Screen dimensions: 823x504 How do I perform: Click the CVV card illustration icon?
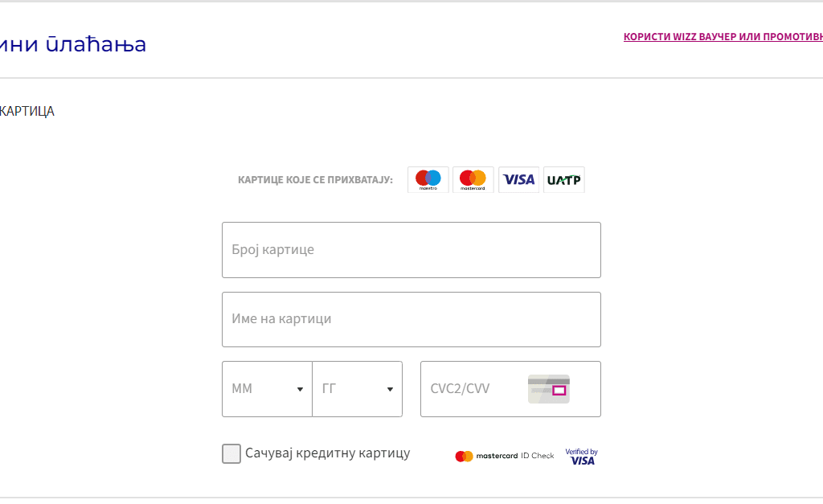click(548, 389)
